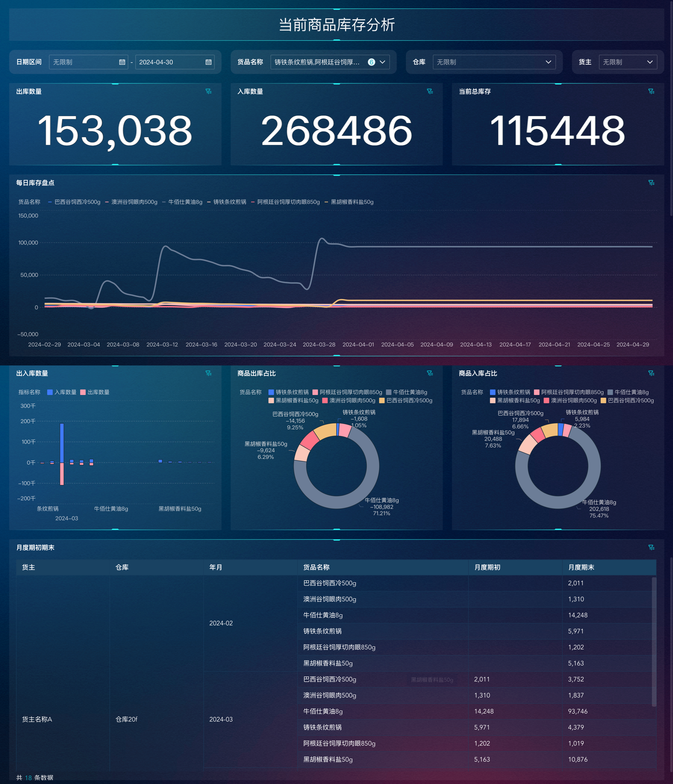Click filter icon on 商品出库占比 panel
This screenshot has height=784, width=673.
[430, 373]
